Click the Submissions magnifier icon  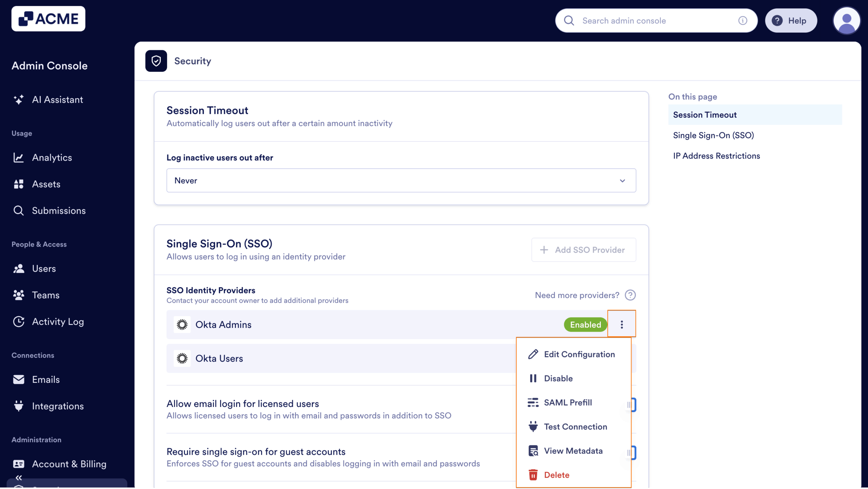click(x=19, y=211)
